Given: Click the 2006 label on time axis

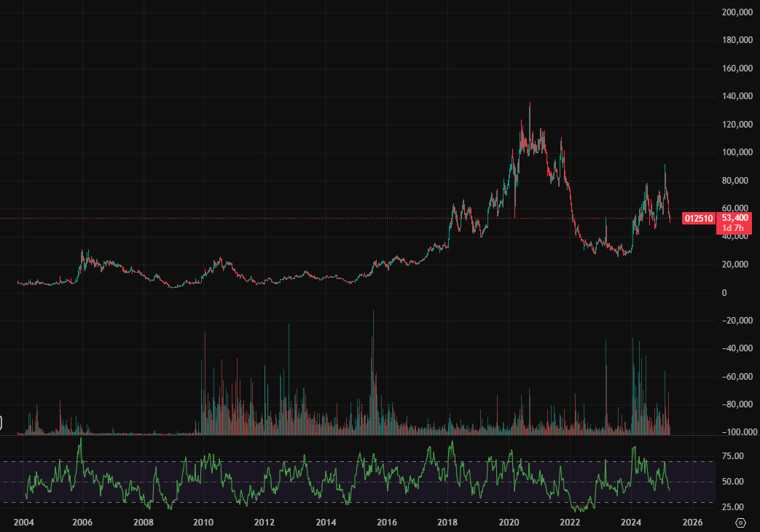Looking at the screenshot, I should pos(82,523).
